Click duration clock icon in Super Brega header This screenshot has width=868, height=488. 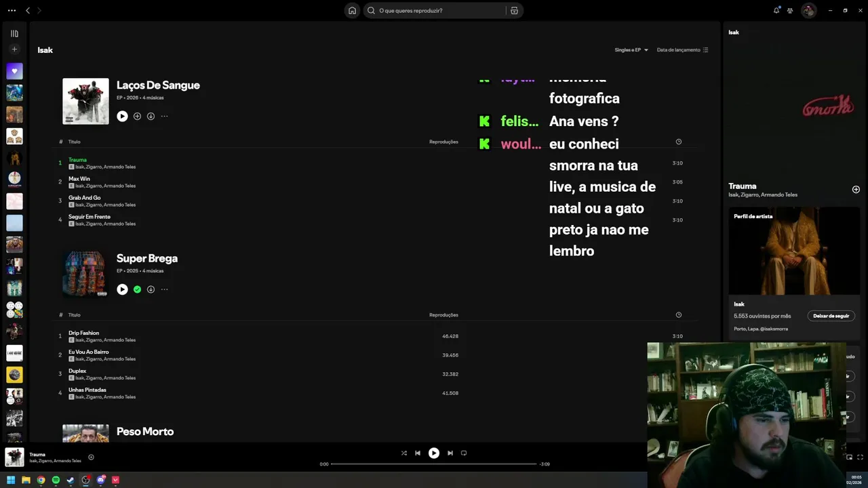pos(678,315)
